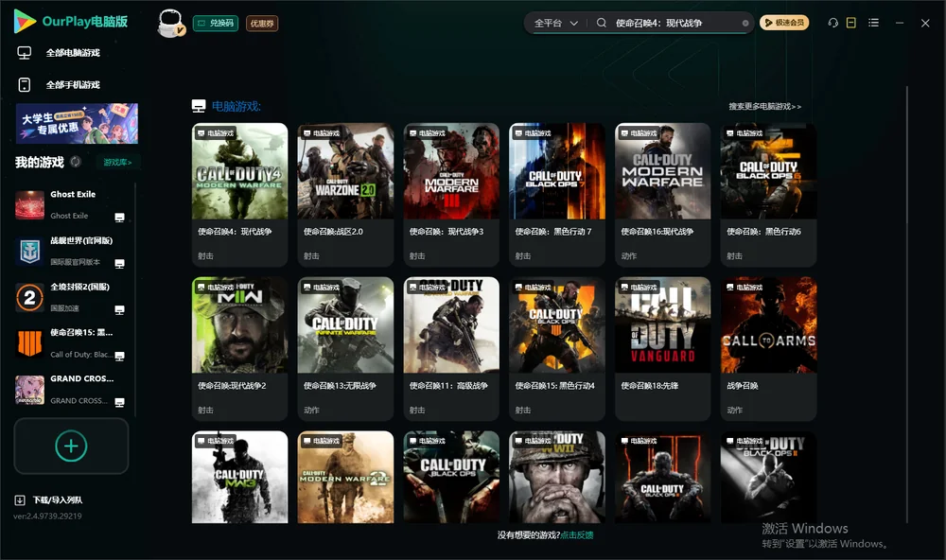The image size is (946, 560).
Task: Refresh the 我的游戏 list icon
Action: point(76,162)
